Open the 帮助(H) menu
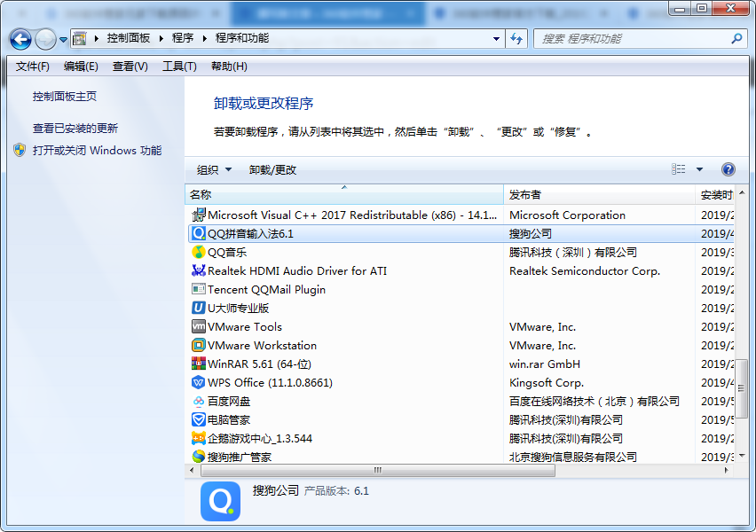The image size is (756, 532). click(x=229, y=66)
